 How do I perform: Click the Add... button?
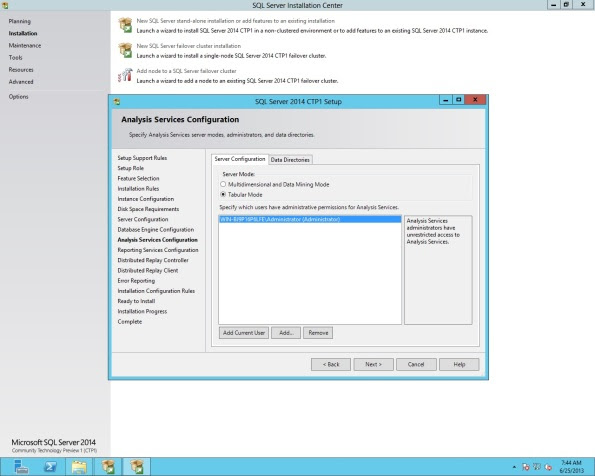tap(286, 333)
